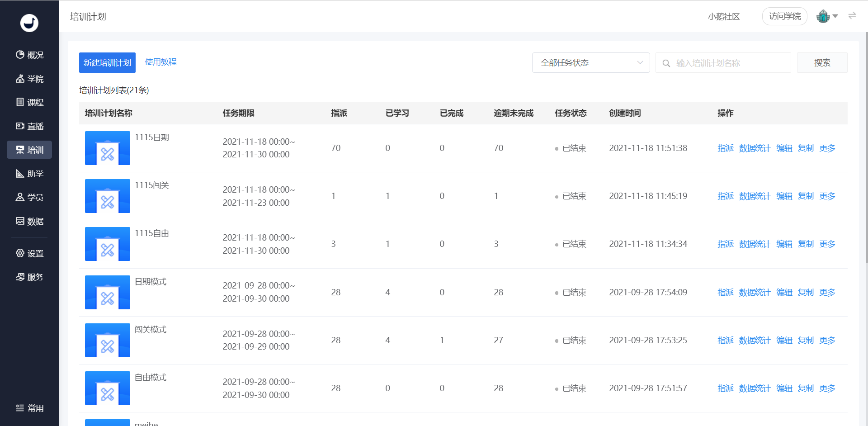Click 指派 for 日期模式 plan
The image size is (868, 426).
coord(726,292)
